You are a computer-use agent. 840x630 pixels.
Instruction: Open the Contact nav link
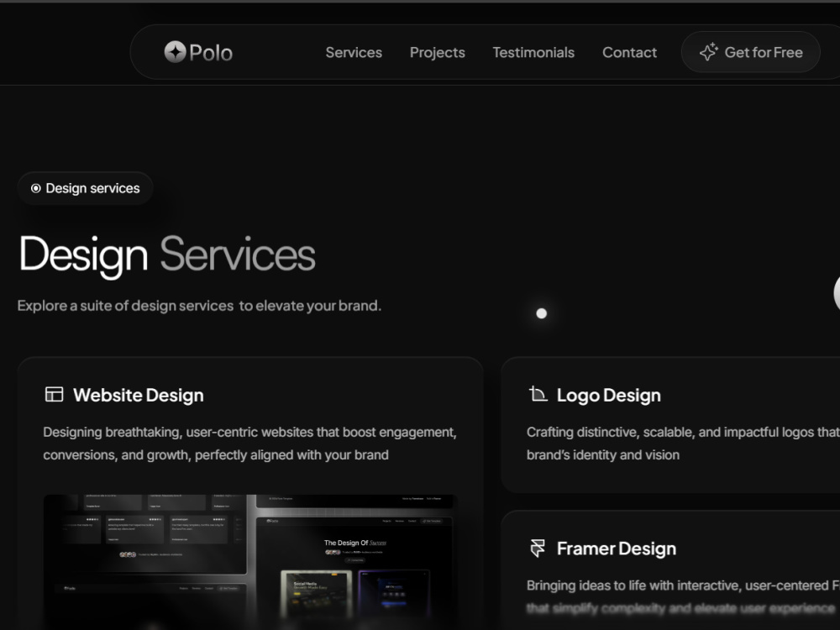(629, 52)
